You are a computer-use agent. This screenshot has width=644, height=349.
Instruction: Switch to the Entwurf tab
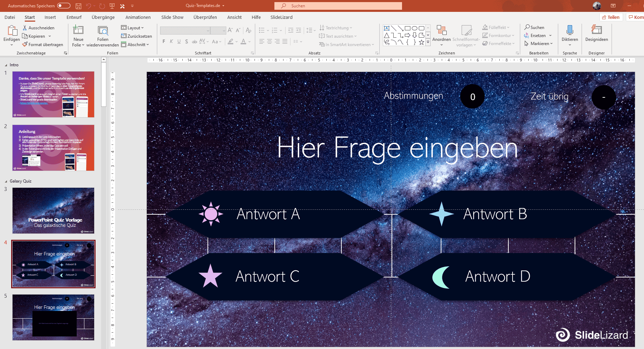74,17
